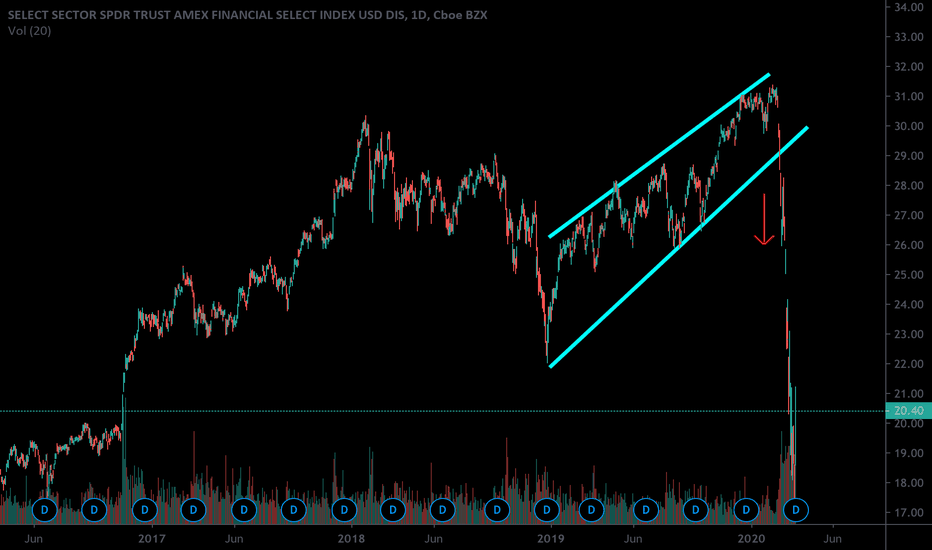Click the 19.00 price axis label
The image size is (932, 550).
(909, 453)
